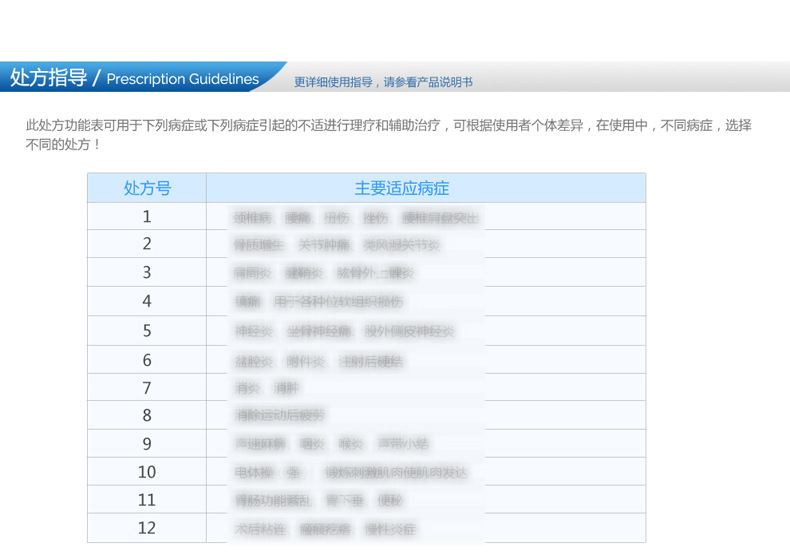Select prescription number 4 cell

click(x=147, y=301)
